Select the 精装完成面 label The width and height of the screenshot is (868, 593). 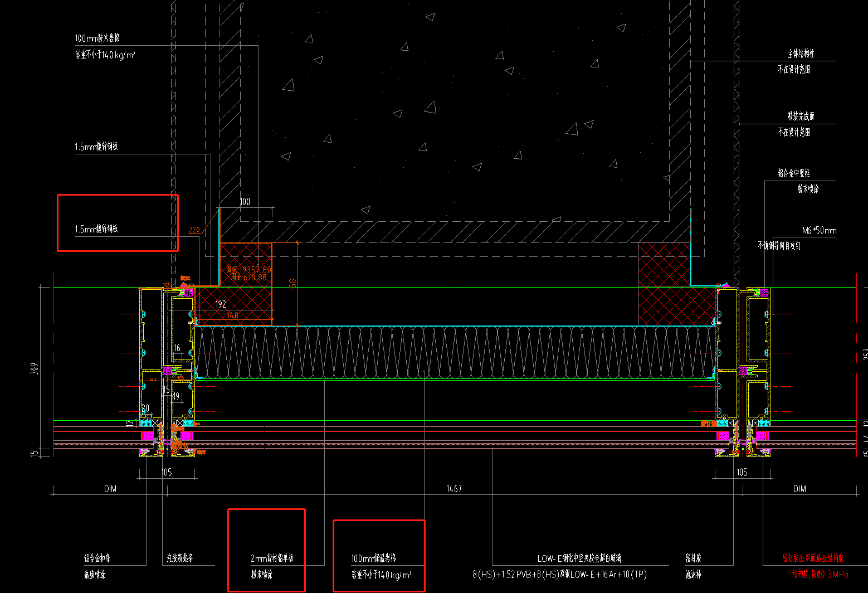click(x=801, y=116)
